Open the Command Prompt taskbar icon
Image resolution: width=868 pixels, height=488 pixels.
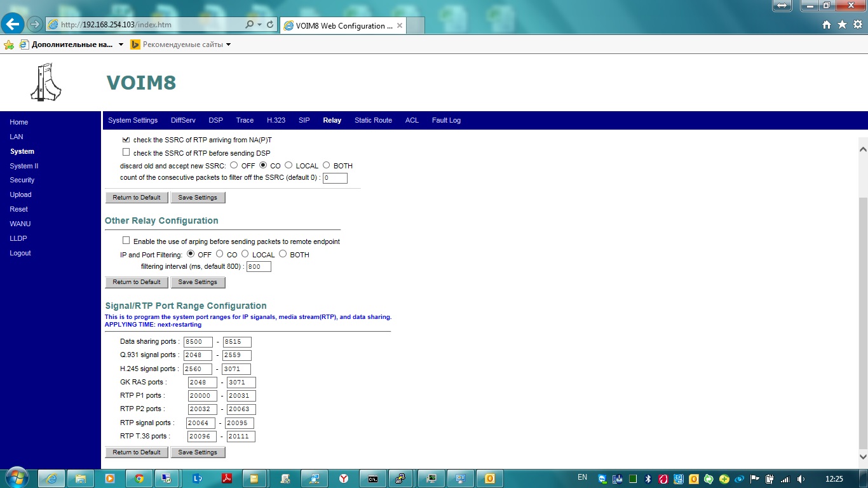(373, 478)
